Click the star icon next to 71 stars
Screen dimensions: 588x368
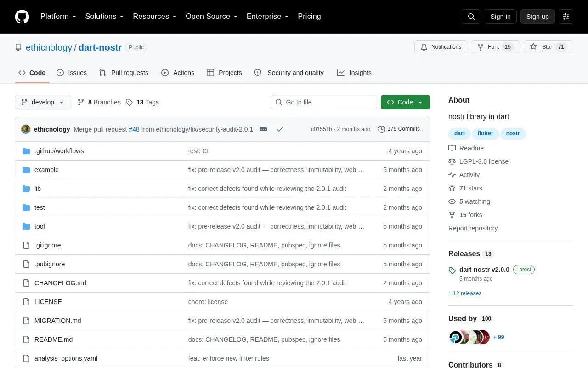[452, 188]
